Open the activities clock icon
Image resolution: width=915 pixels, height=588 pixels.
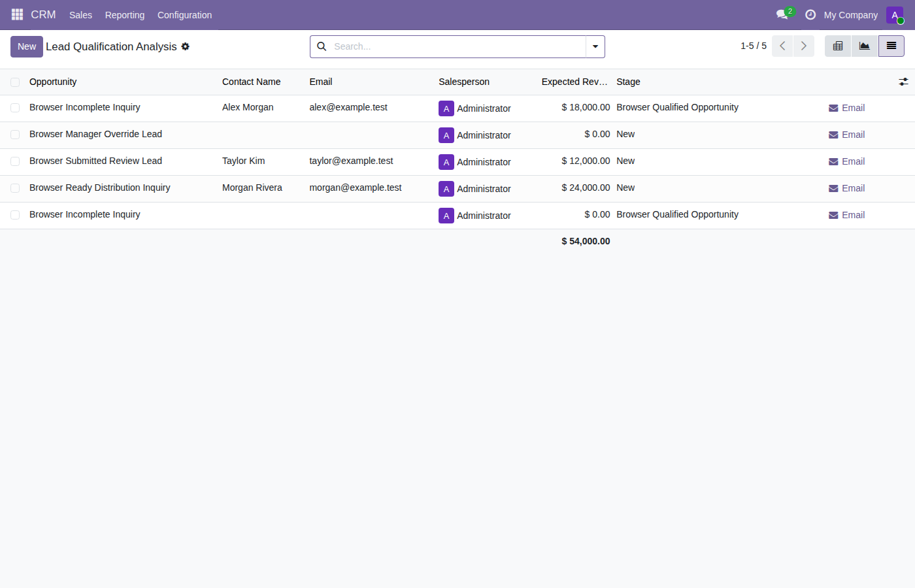pos(810,14)
